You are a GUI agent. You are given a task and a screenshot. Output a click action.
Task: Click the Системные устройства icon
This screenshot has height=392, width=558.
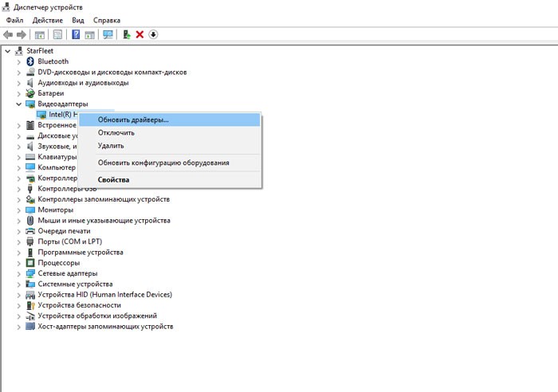[x=30, y=284]
